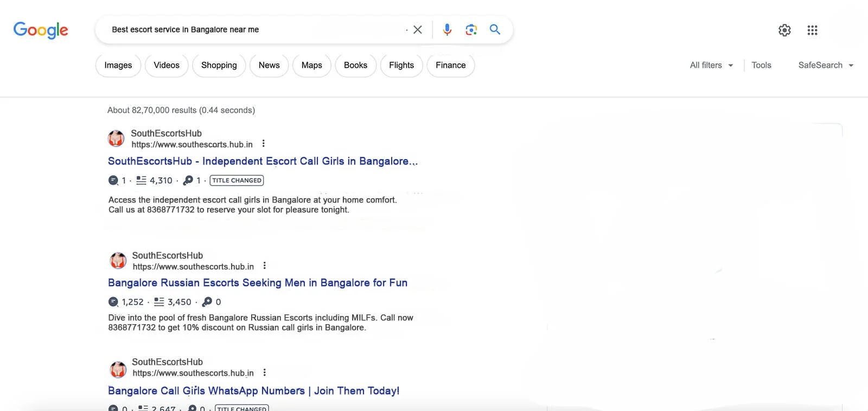
Task: Click favicon of WhatsApp Numbers result
Action: pyautogui.click(x=118, y=370)
